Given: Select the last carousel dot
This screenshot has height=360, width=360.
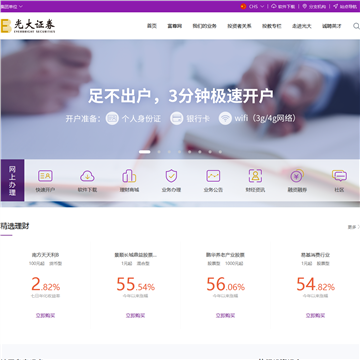Looking at the screenshot, I should [220, 152].
